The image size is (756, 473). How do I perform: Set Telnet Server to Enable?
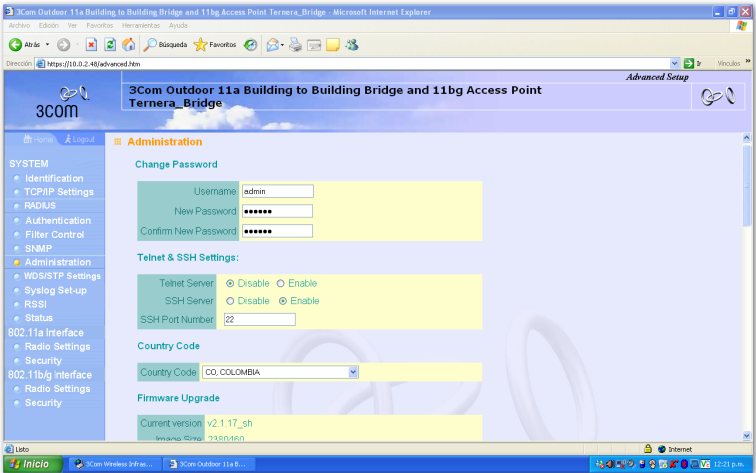point(281,283)
